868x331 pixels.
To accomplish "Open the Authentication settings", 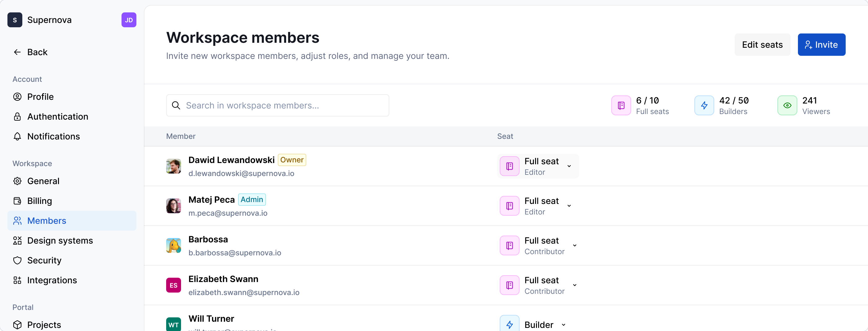I will [57, 117].
